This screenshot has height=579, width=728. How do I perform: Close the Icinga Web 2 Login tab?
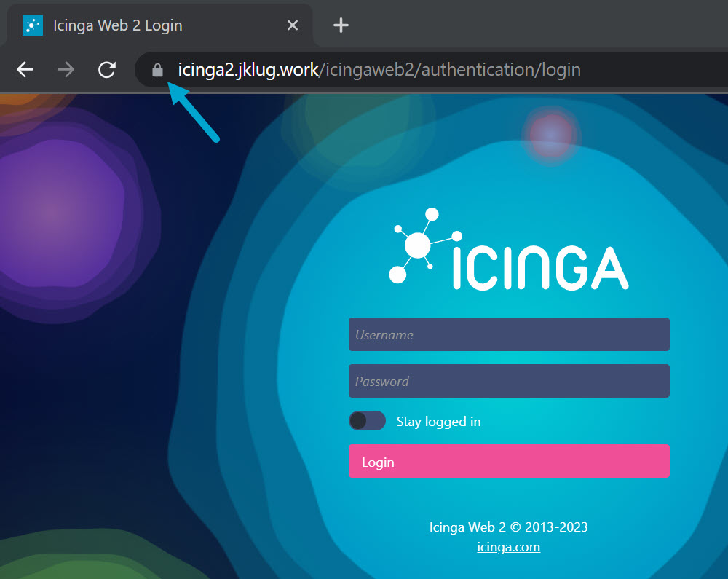293,25
